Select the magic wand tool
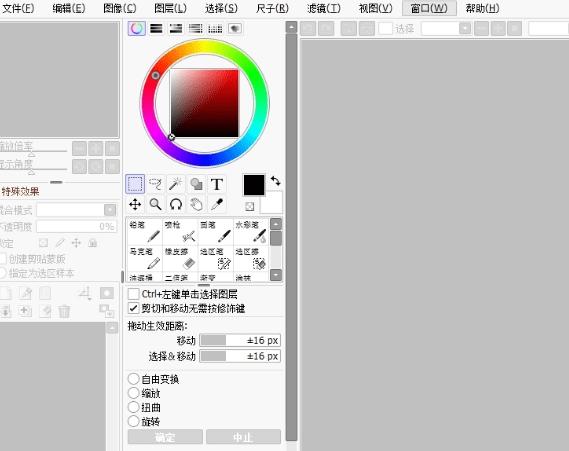 click(176, 184)
